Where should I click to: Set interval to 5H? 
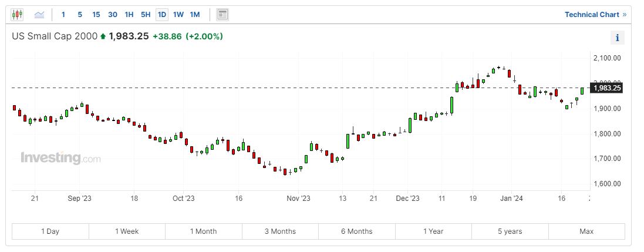coord(146,14)
